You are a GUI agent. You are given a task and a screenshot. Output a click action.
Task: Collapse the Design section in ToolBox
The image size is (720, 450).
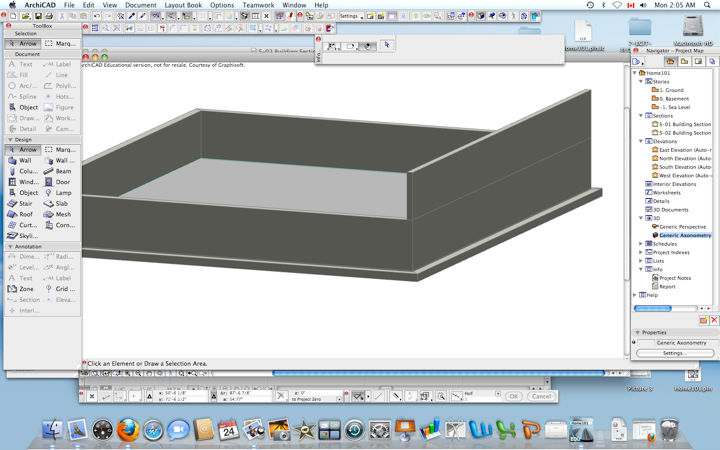10,140
